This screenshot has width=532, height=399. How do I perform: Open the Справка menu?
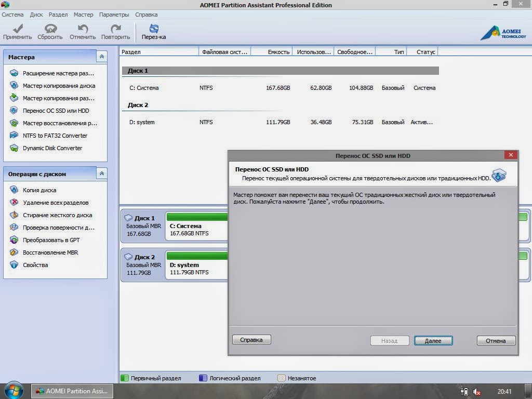tap(146, 15)
